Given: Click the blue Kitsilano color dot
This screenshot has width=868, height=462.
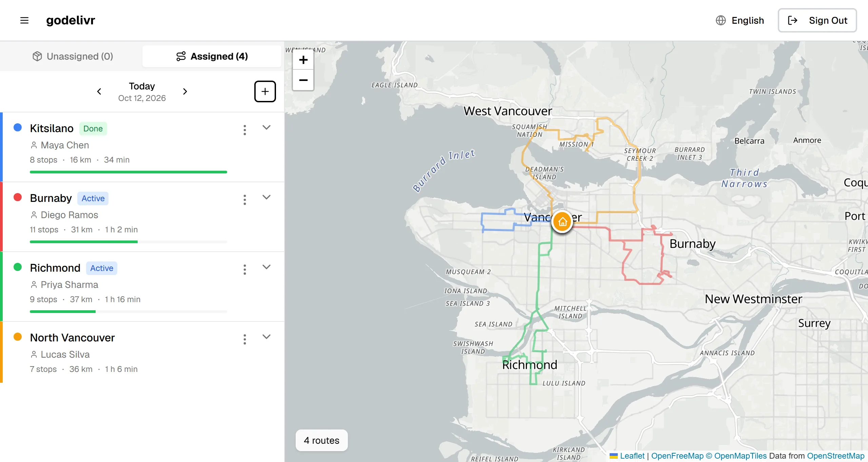Looking at the screenshot, I should click(18, 127).
